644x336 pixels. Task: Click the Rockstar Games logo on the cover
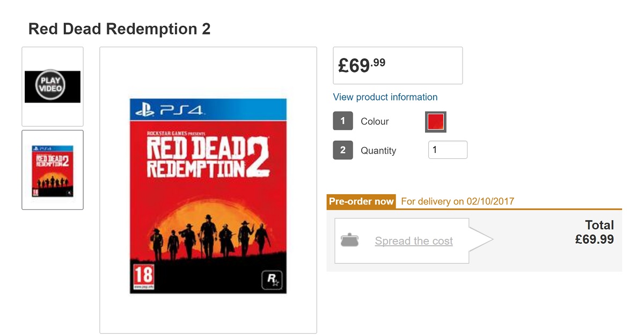pyautogui.click(x=271, y=280)
